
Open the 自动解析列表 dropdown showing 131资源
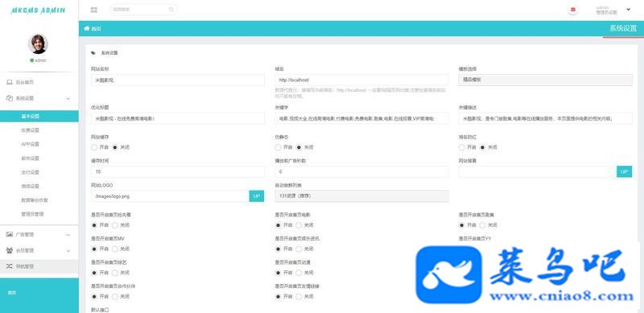coord(361,196)
